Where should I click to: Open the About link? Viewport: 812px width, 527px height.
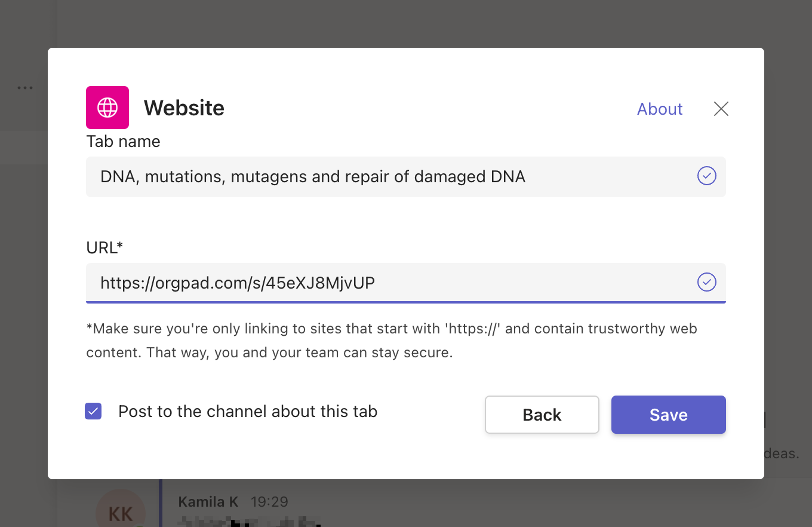659,109
